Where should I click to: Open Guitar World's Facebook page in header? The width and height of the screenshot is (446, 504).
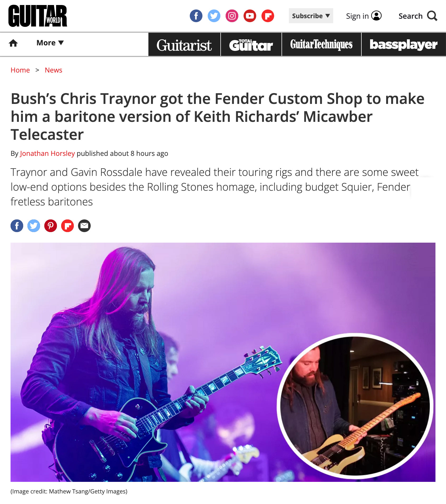click(196, 16)
